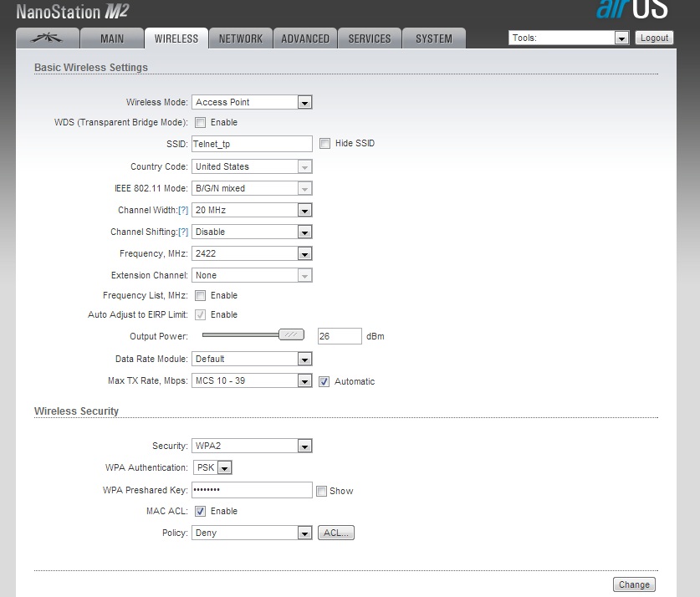Enable the Frequency List checkbox
Image resolution: width=700 pixels, height=597 pixels.
point(201,295)
